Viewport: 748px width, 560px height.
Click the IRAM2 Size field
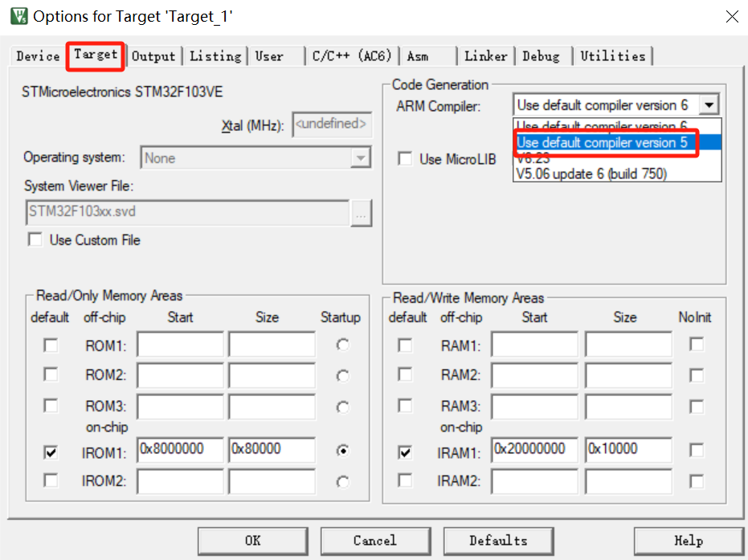click(629, 480)
